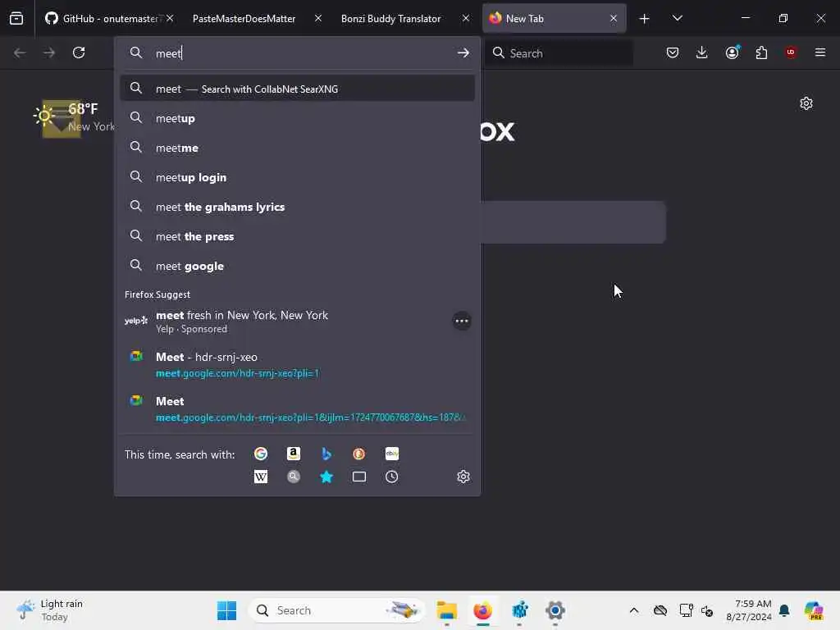Search history using the clock icon
This screenshot has width=840, height=630.
[391, 477]
